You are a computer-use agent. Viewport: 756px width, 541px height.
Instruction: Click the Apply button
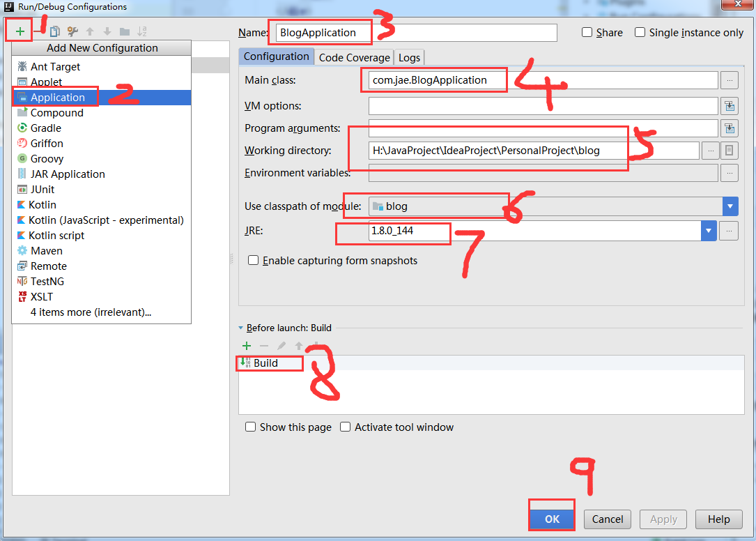click(663, 519)
